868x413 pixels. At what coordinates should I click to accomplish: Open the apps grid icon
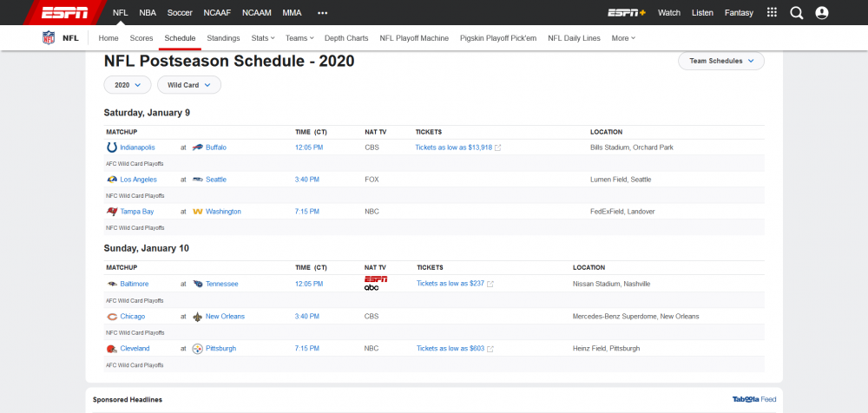click(x=772, y=12)
